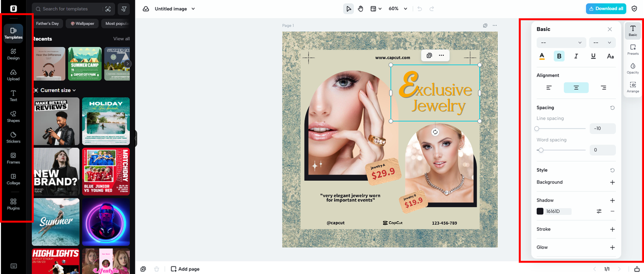Open the font family dropdown
Image resolution: width=644 pixels, height=274 pixels.
561,43
